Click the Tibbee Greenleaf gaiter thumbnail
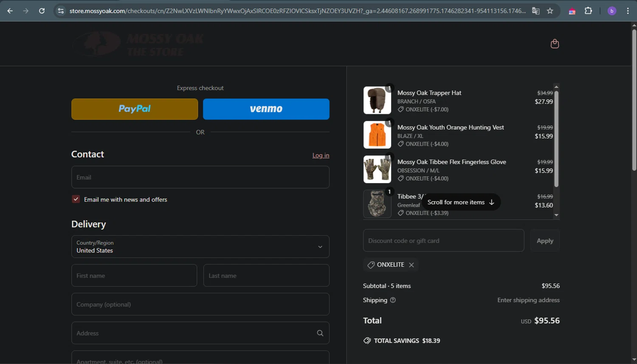This screenshot has height=364, width=637. click(x=377, y=204)
